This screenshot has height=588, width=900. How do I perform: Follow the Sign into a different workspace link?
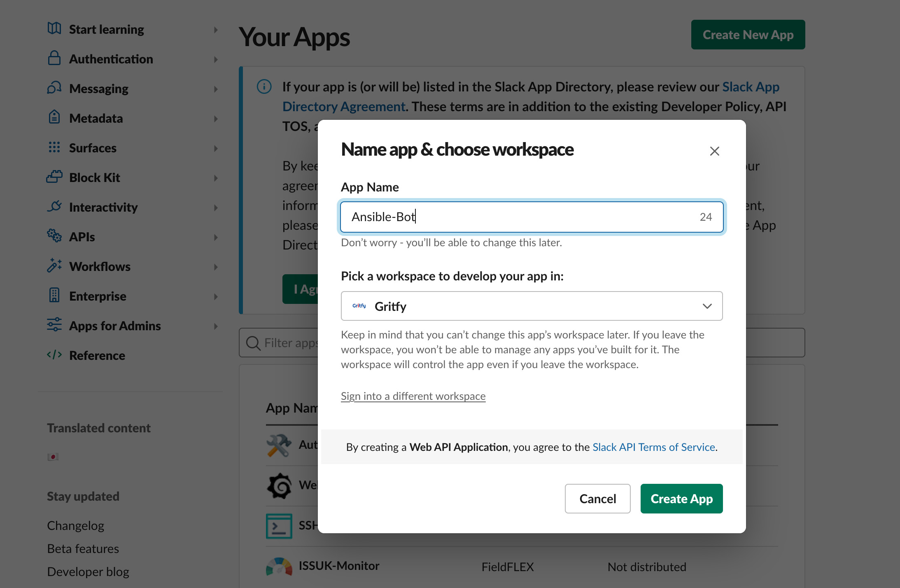413,396
